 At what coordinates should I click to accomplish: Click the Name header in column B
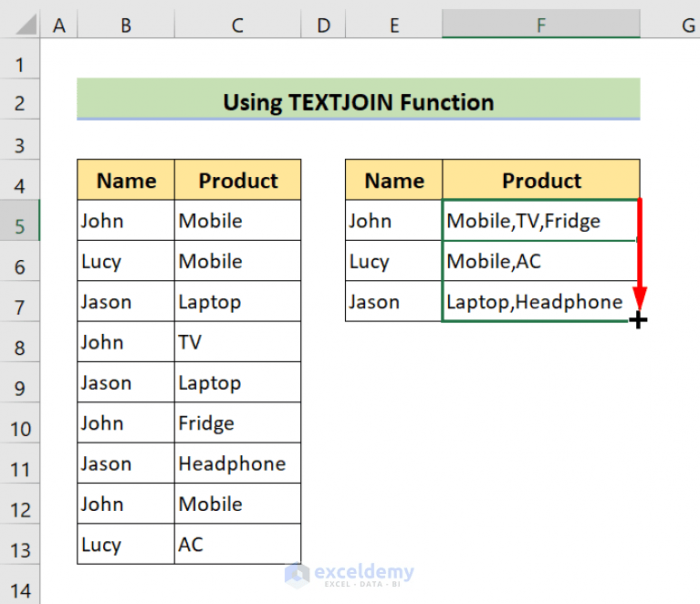coord(126,180)
